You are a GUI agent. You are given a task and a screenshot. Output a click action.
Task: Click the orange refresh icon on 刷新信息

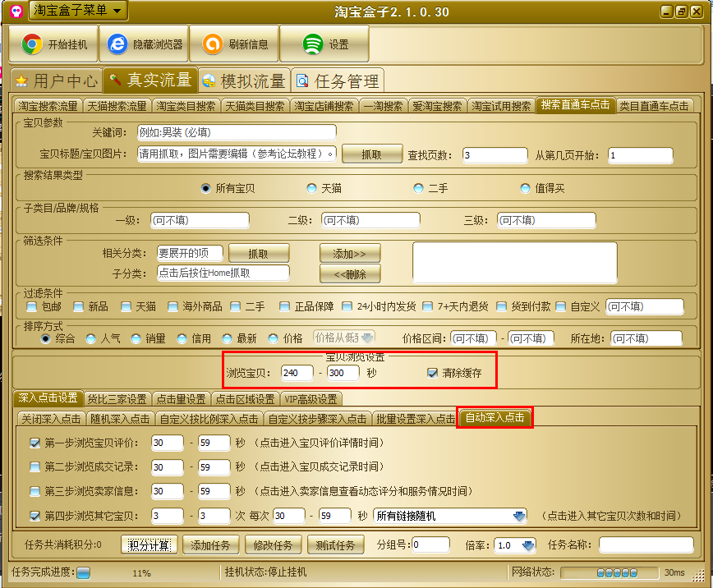point(213,44)
